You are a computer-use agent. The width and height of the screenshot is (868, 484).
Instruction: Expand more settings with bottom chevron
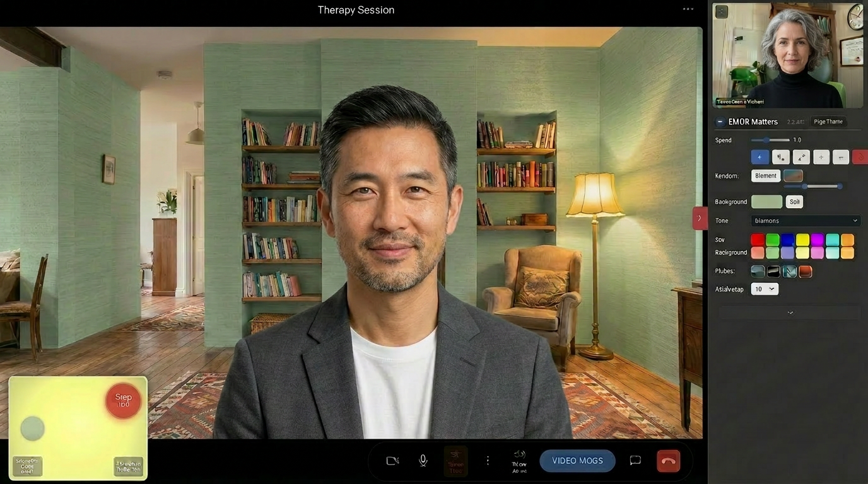[790, 313]
